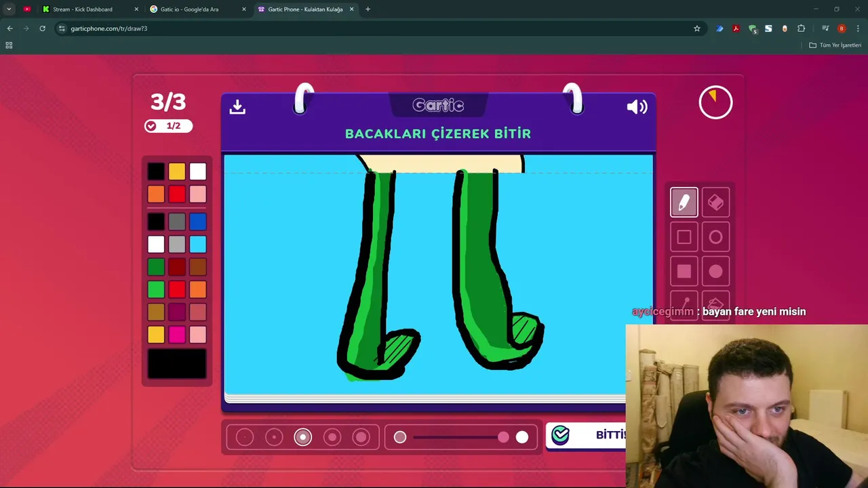Open the blue S extension icon

768,28
